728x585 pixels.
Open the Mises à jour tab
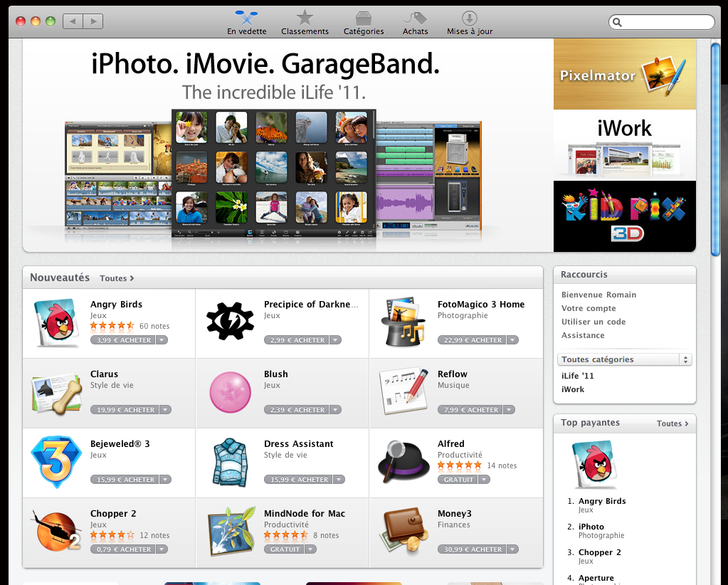pos(470,22)
